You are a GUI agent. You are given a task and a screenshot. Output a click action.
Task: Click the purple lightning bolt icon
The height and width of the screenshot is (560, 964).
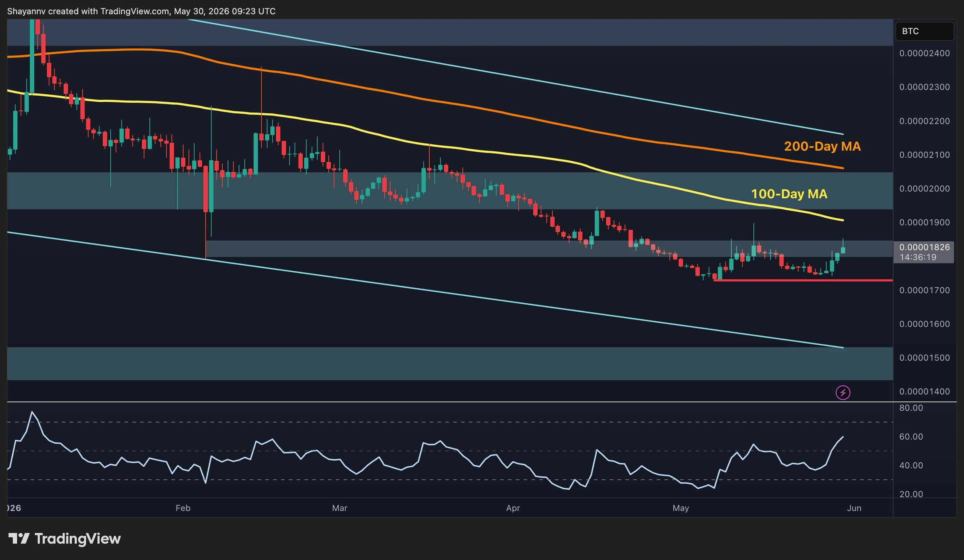point(843,392)
